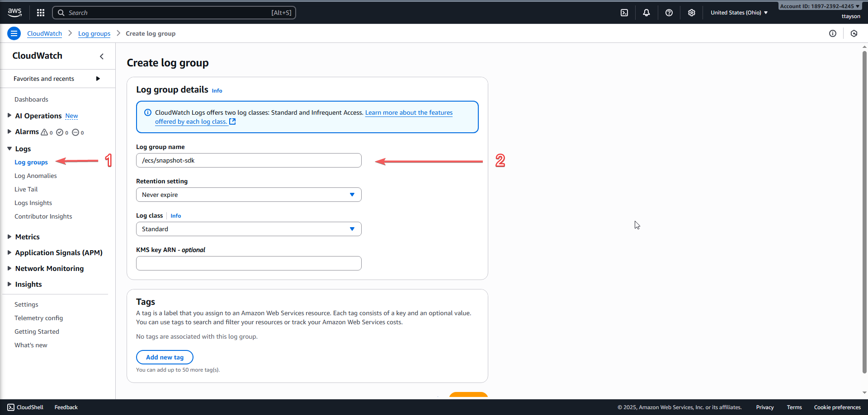Viewport: 868px width, 415px height.
Task: Collapse the CloudWatch sidebar with arrow
Action: click(102, 56)
